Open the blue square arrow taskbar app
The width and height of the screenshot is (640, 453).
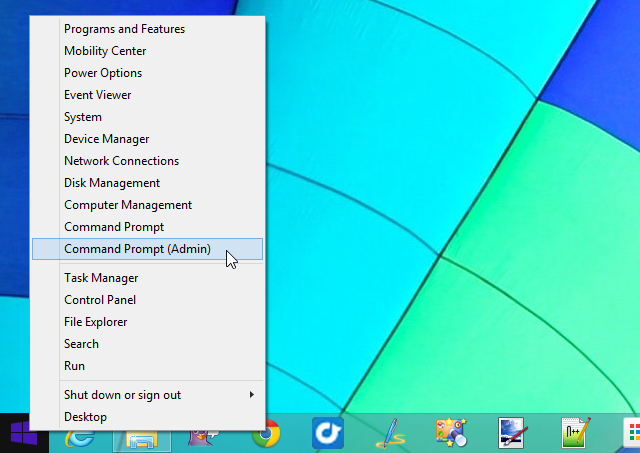(328, 433)
